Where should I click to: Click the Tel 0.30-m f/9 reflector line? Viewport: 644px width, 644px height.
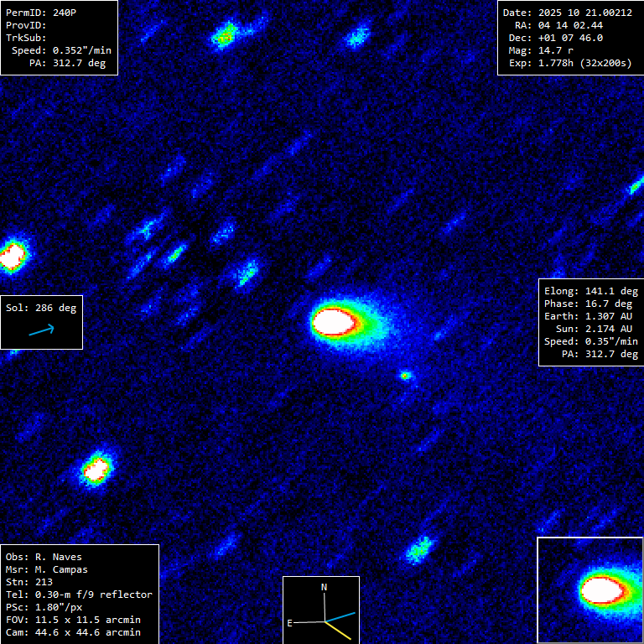pos(79,595)
